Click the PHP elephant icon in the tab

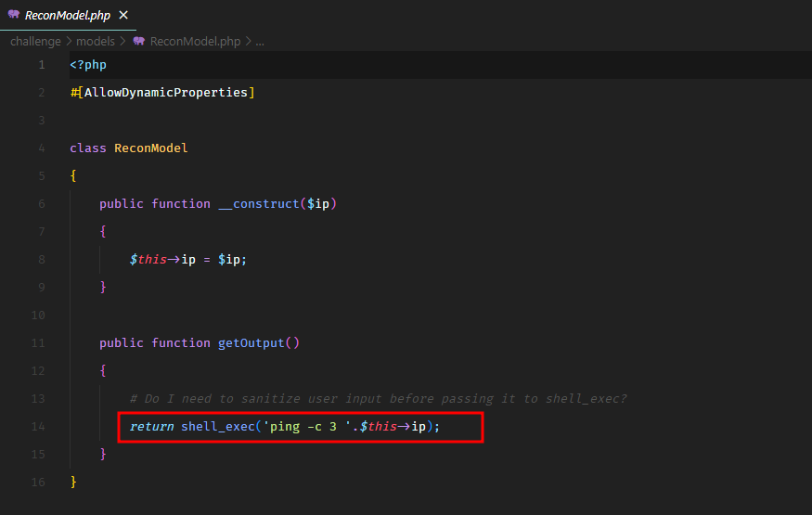pyautogui.click(x=14, y=15)
